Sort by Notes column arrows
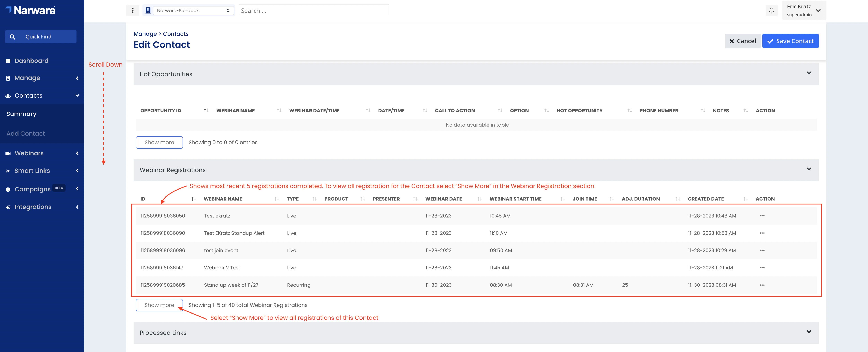The image size is (868, 352). [x=746, y=111]
